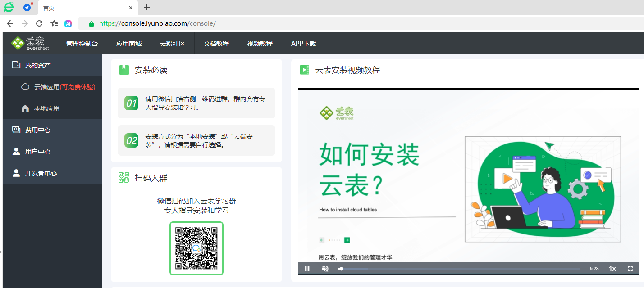This screenshot has height=288, width=644.
Task: Close the 首页 browser tab
Action: tap(131, 8)
